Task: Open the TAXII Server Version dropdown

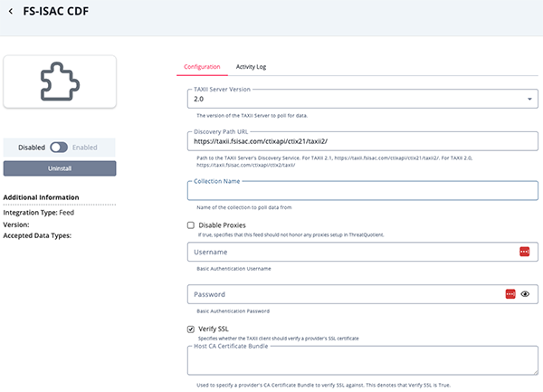Action: pos(363,99)
